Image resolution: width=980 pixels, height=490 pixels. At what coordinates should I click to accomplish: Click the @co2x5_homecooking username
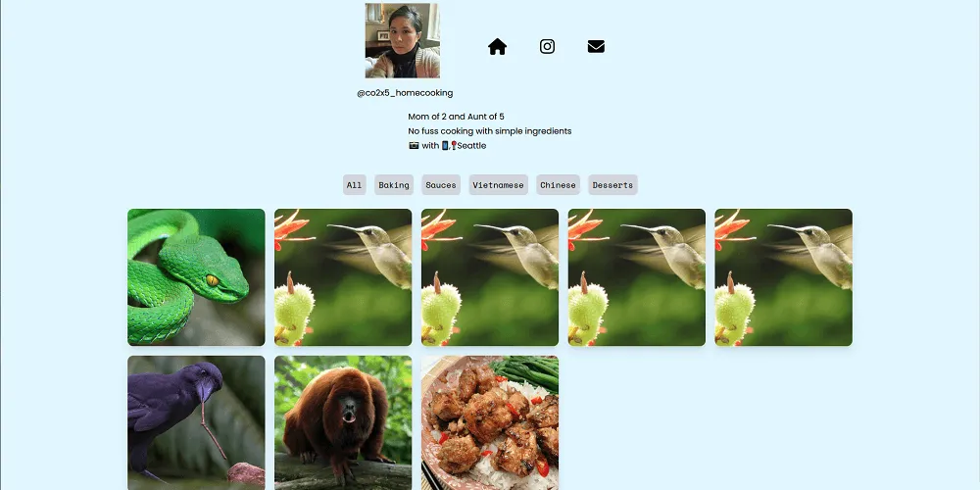click(405, 93)
